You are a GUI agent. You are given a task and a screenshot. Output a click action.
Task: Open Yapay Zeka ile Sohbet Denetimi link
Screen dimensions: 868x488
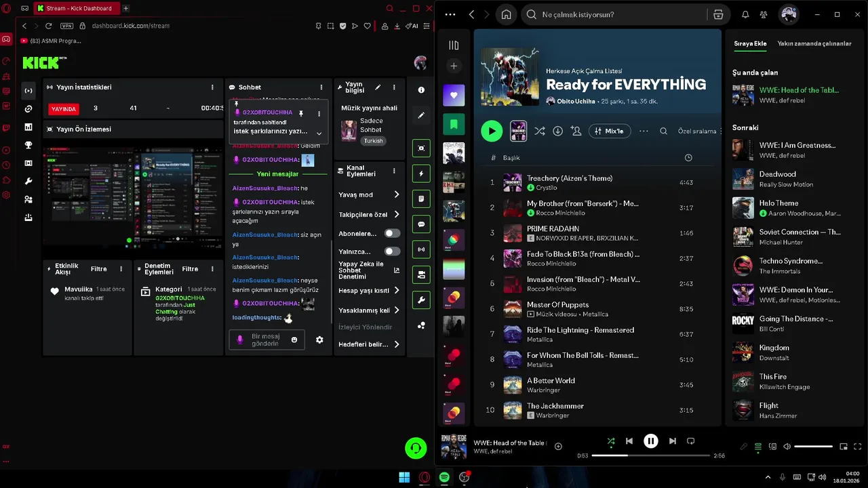tap(369, 270)
